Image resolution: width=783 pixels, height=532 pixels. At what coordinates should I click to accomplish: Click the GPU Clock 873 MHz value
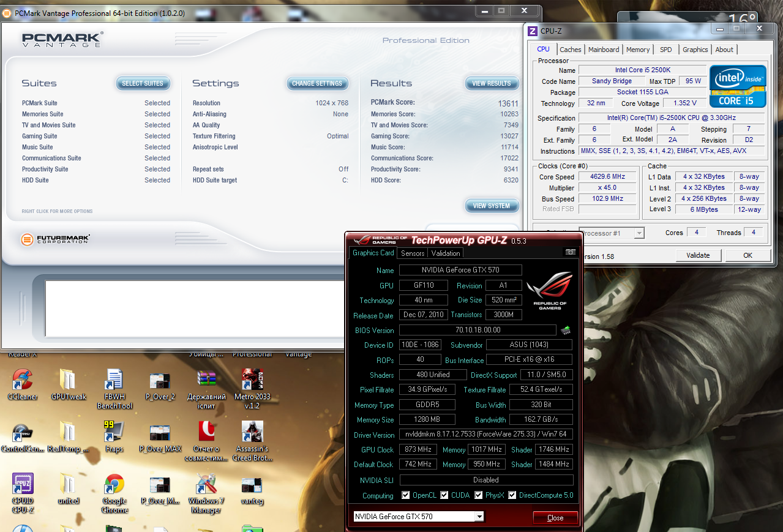419,450
